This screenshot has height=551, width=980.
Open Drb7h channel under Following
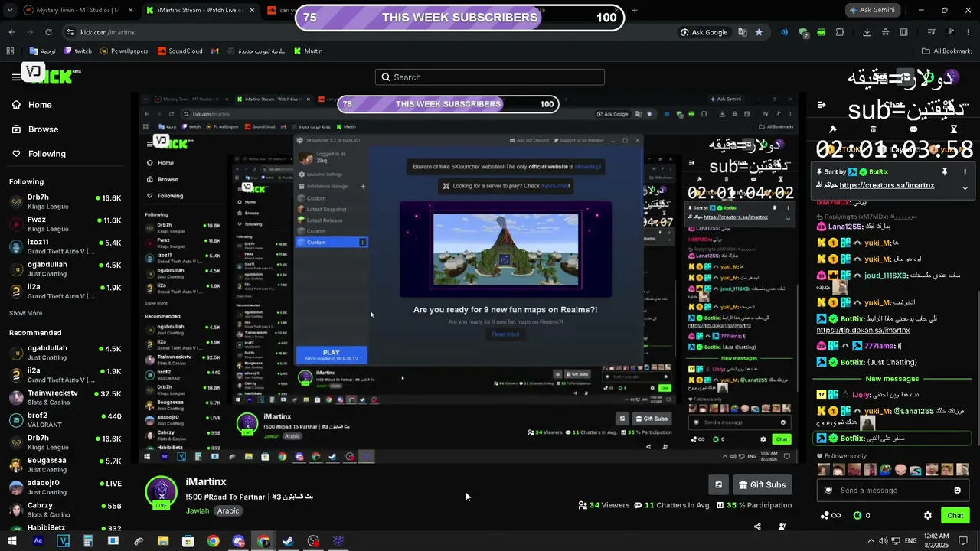click(x=65, y=202)
